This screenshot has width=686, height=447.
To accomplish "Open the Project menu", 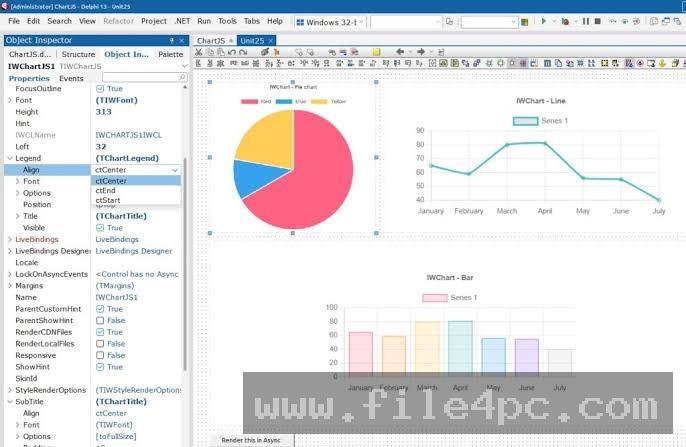I will (154, 21).
